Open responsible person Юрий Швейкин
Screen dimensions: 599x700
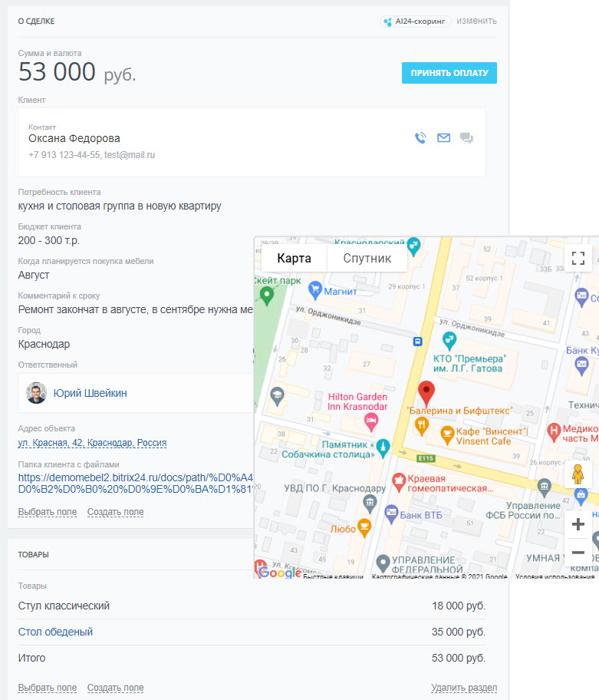point(90,393)
